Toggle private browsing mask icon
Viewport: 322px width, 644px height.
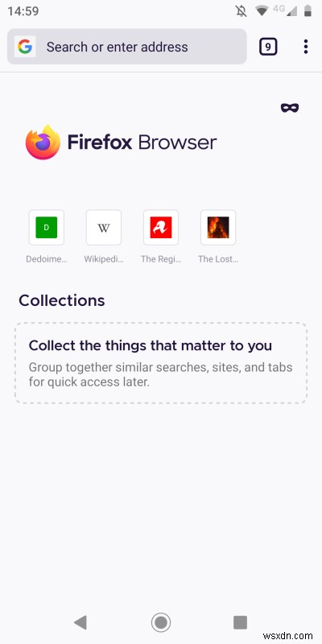(290, 108)
